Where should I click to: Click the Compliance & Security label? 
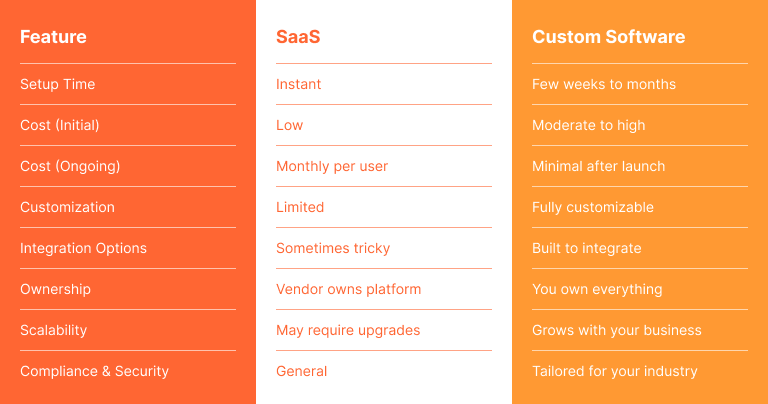point(94,371)
